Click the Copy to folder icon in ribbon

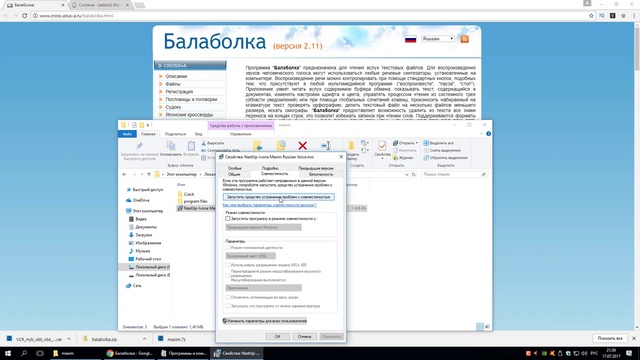(281, 146)
